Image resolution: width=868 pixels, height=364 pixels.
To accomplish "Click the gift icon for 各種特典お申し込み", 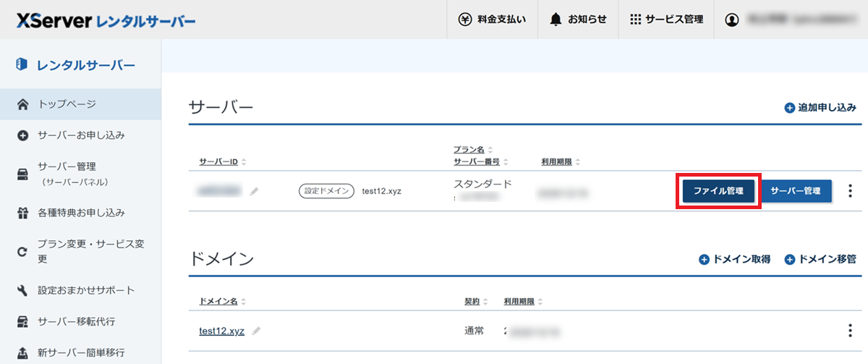I will pos(22,213).
